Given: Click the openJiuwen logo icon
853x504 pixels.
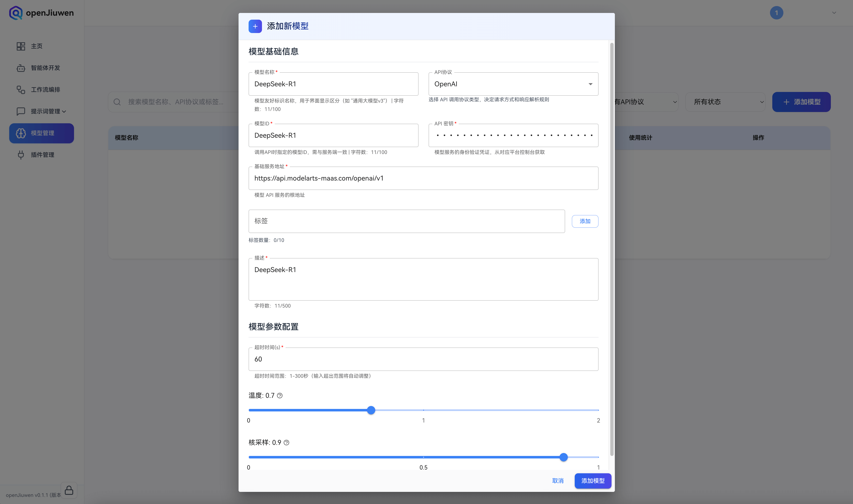Looking at the screenshot, I should click(x=16, y=13).
